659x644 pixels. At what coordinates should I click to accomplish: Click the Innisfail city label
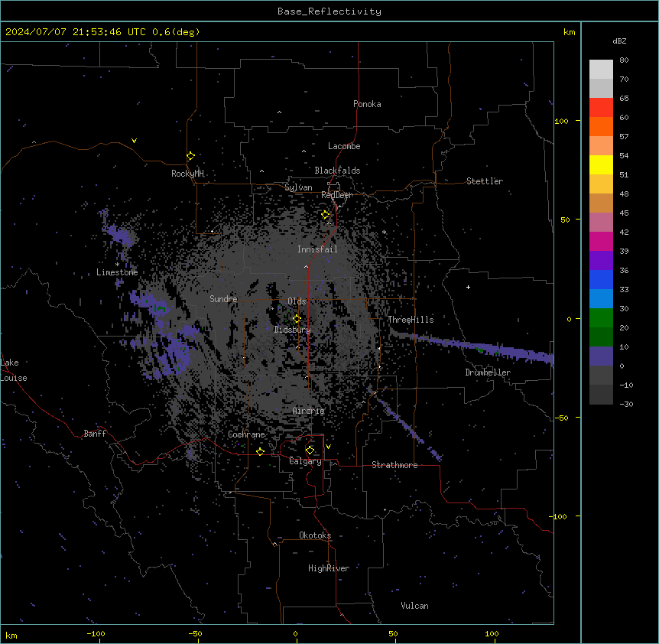coord(317,249)
